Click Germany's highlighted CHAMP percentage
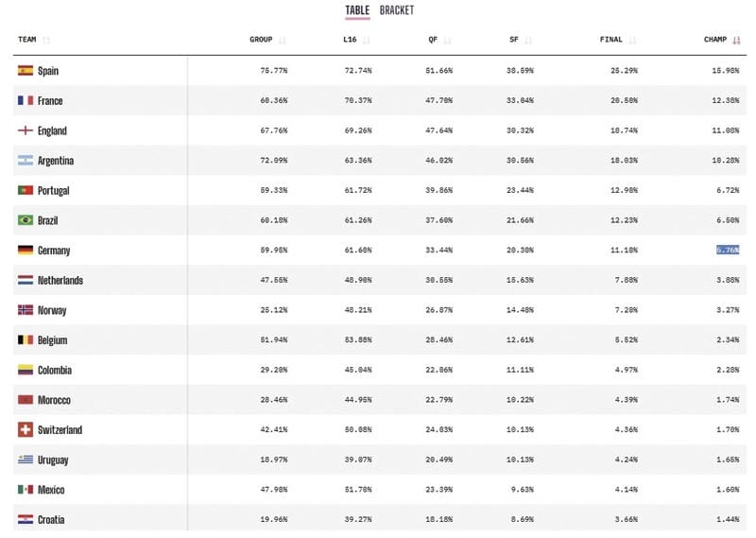The height and width of the screenshot is (538, 756). 727,251
